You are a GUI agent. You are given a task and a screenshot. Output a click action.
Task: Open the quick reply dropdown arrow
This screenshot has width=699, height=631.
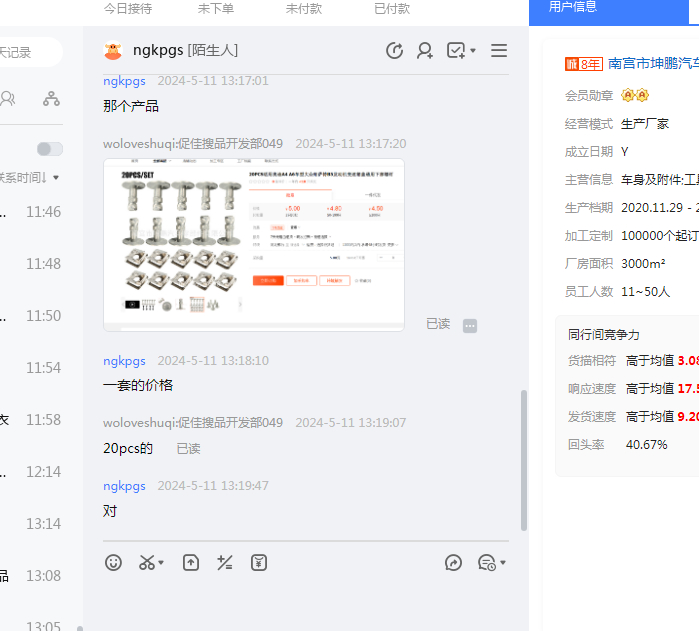point(503,563)
